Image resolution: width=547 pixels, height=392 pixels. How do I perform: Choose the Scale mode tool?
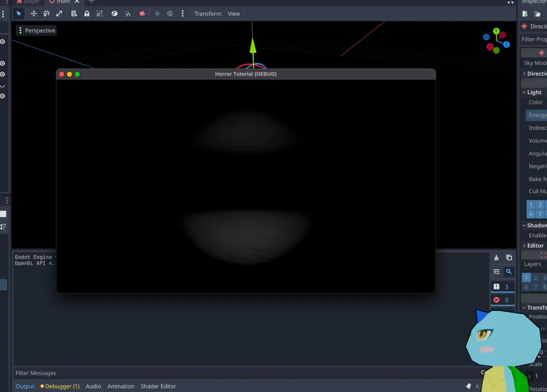pyautogui.click(x=59, y=14)
